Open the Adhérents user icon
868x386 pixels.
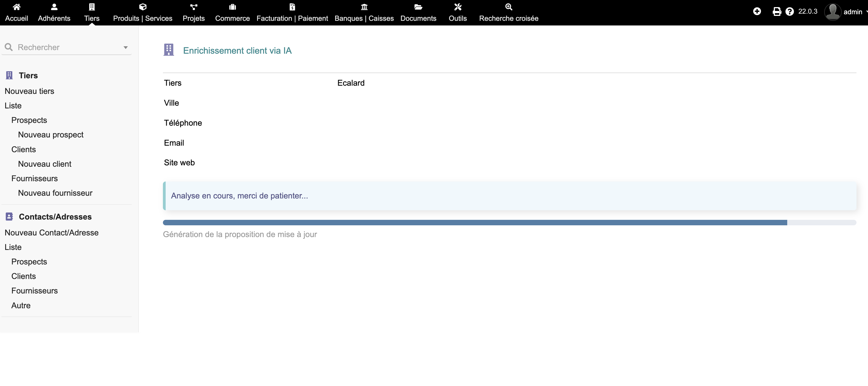pyautogui.click(x=54, y=7)
